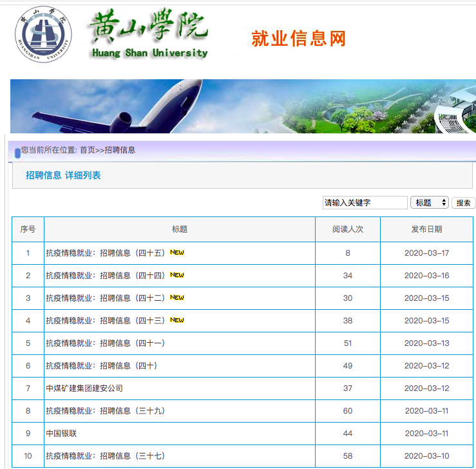Click the 招聘信息 详细列表 heading
Screen dimensions: 476x469
click(63, 175)
